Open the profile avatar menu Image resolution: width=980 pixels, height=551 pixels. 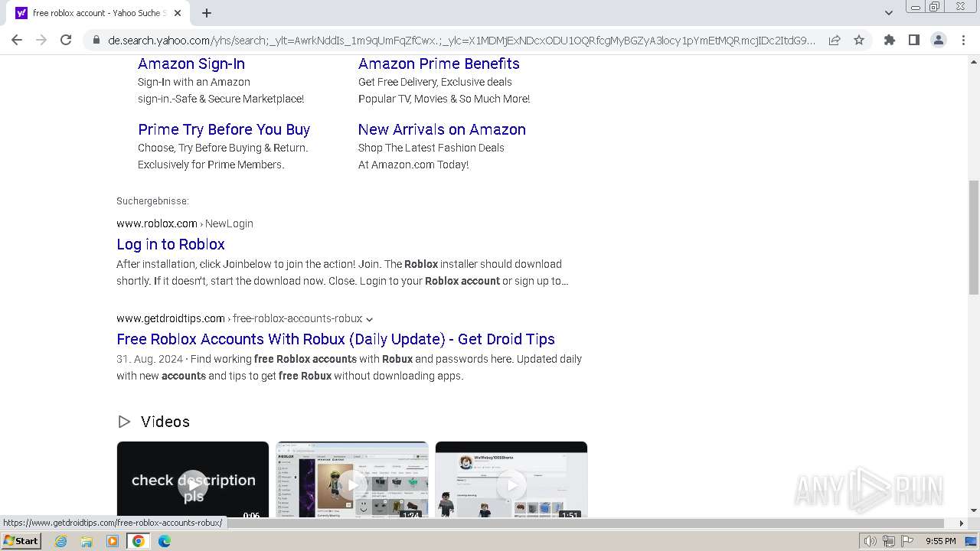click(x=939, y=41)
